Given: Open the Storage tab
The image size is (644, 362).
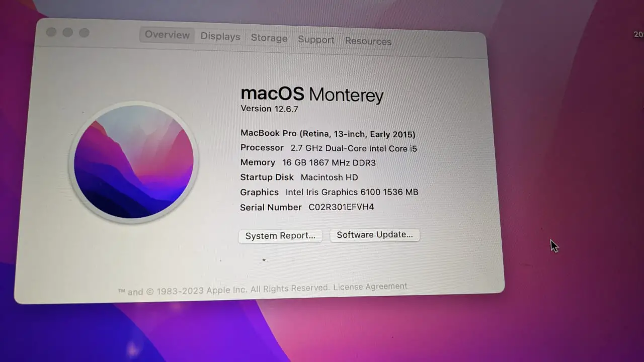Looking at the screenshot, I should click(x=269, y=38).
